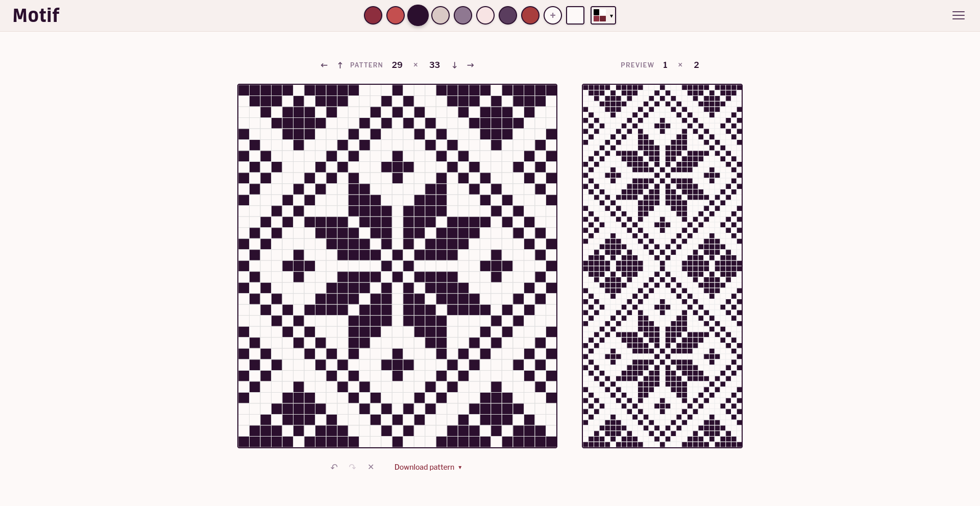Activate the blank eraser square tool
The width and height of the screenshot is (980, 506).
click(x=575, y=15)
